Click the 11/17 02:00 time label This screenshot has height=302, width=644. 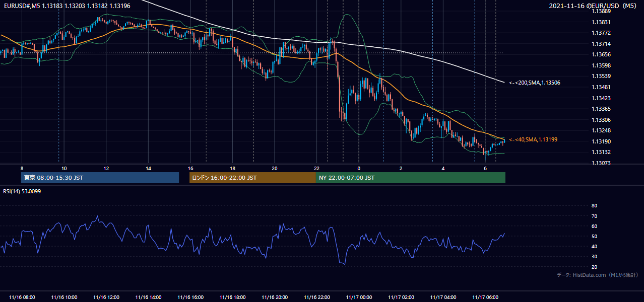[x=401, y=297]
